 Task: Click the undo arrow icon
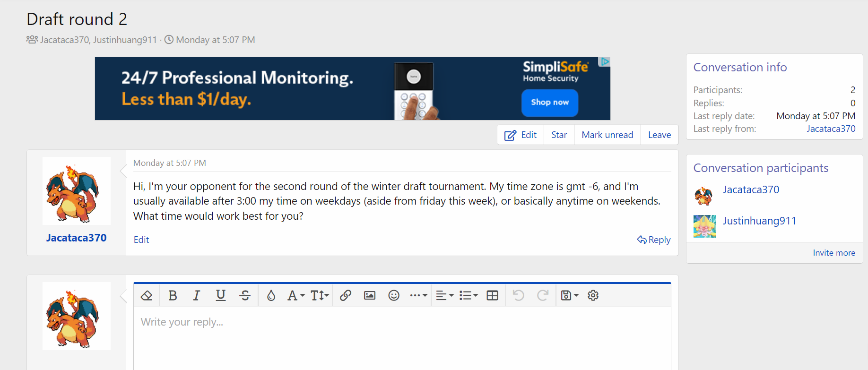[x=518, y=295]
